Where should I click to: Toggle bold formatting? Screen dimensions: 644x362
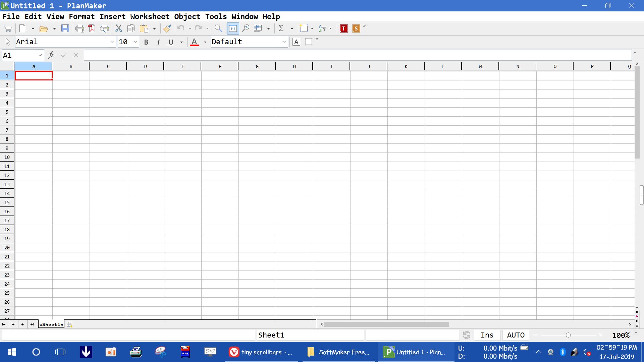[x=146, y=42]
